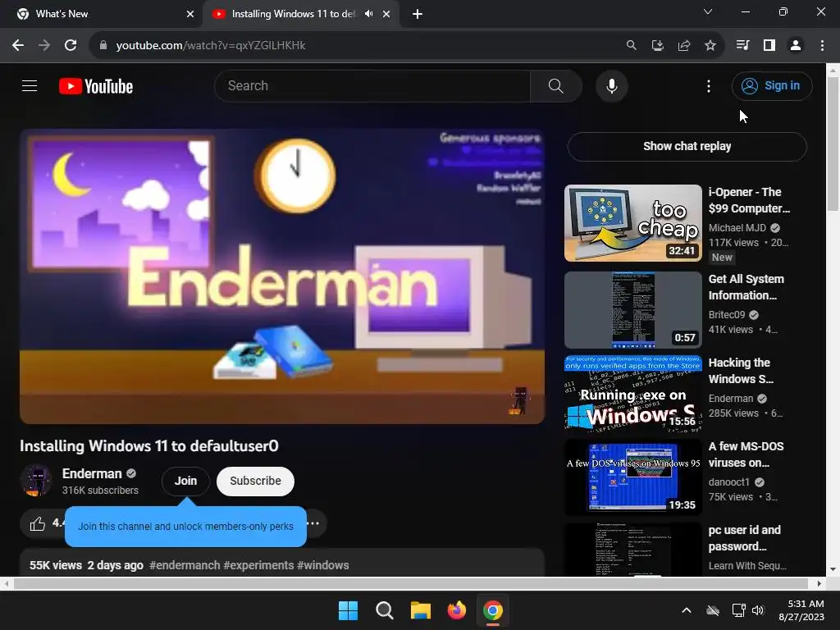Image resolution: width=840 pixels, height=630 pixels.
Task: Open Chrome's three-dot menu
Action: pos(822,46)
